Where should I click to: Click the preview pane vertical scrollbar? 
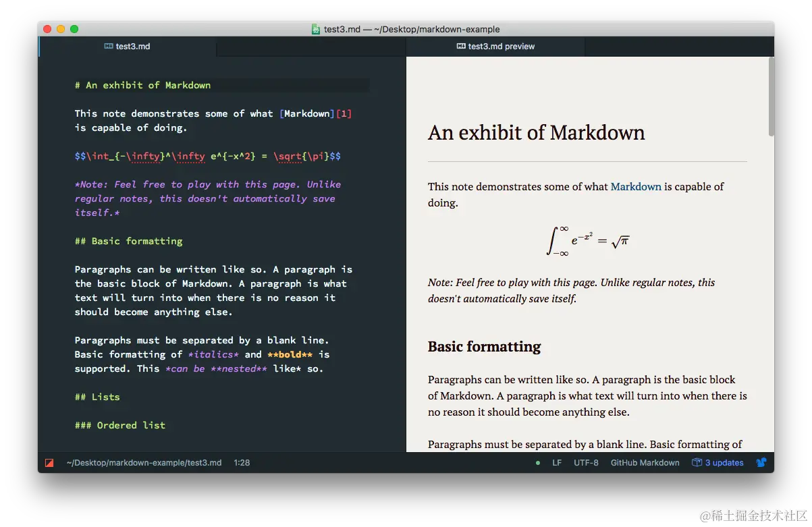pos(771,98)
